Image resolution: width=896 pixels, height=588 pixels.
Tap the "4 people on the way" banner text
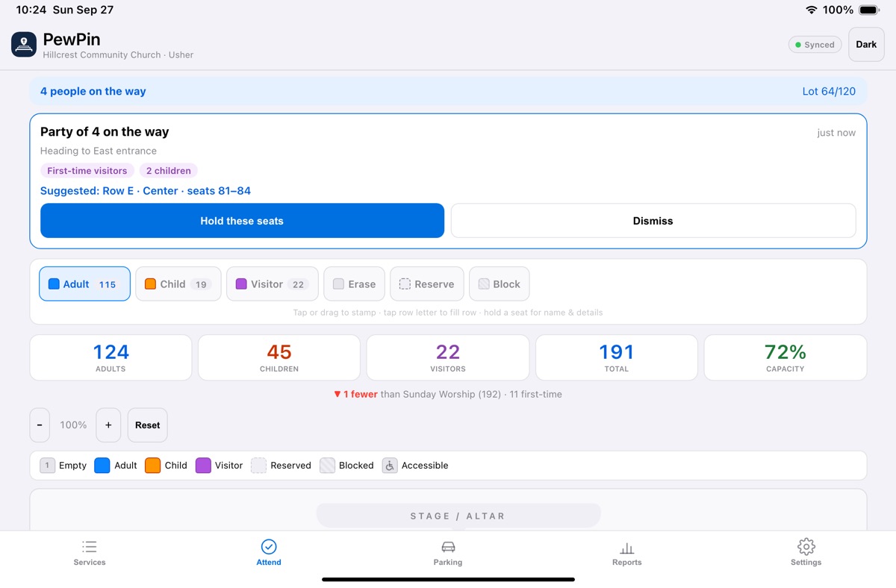click(x=93, y=92)
